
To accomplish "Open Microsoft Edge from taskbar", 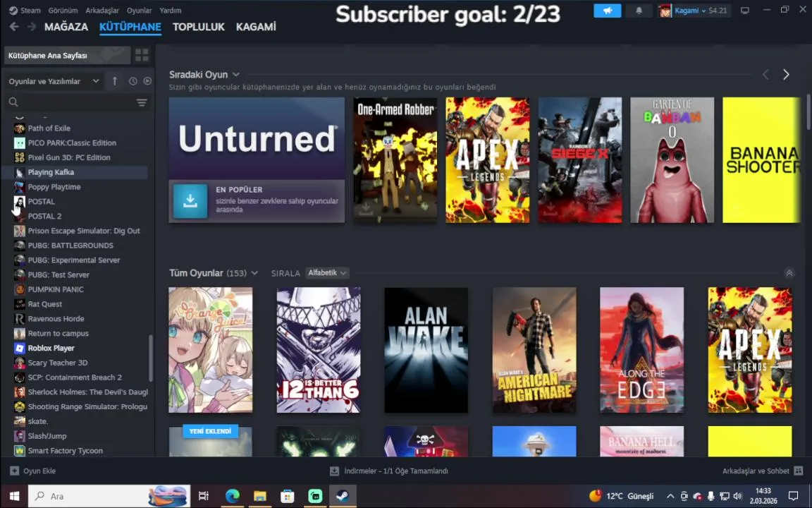I will pos(233,496).
